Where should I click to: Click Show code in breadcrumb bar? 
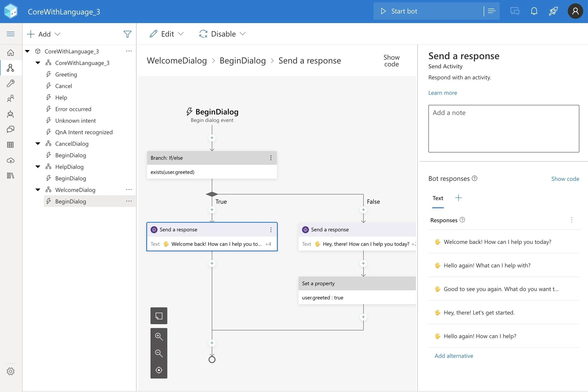[x=391, y=61]
